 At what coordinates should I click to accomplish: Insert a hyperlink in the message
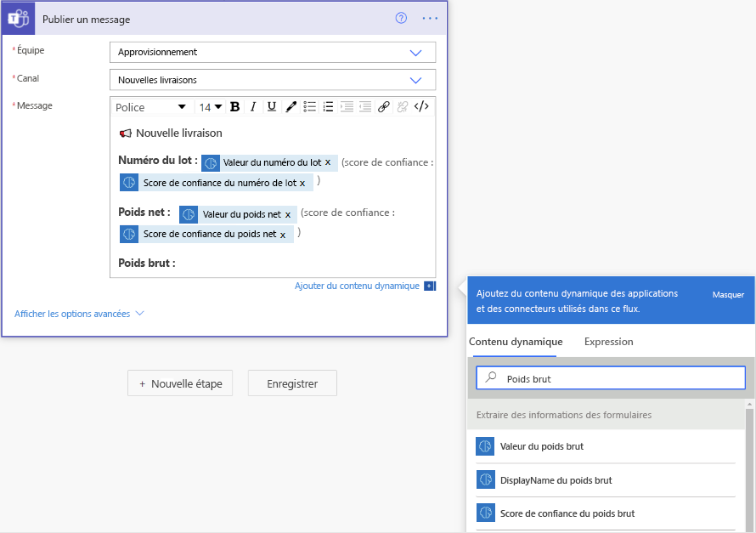[x=383, y=106]
